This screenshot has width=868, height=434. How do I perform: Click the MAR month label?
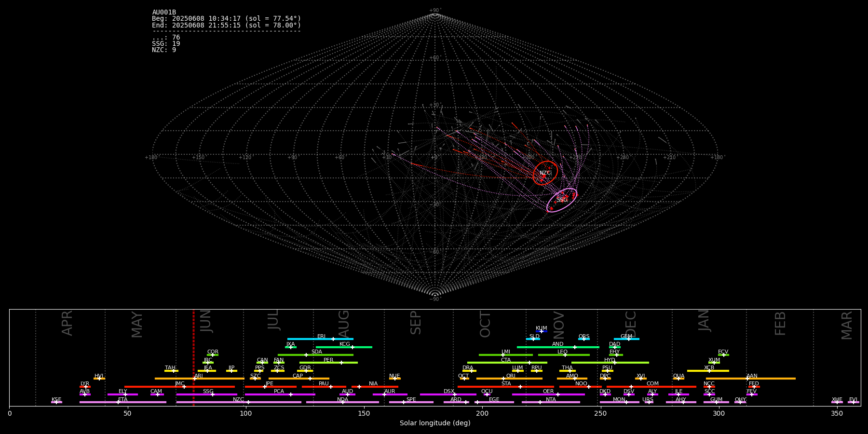(x=847, y=325)
